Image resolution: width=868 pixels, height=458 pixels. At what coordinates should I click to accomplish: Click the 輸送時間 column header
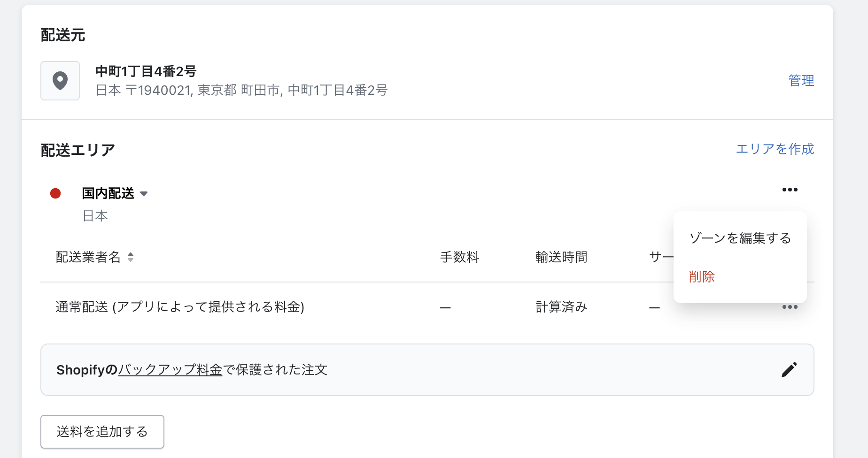click(x=561, y=257)
